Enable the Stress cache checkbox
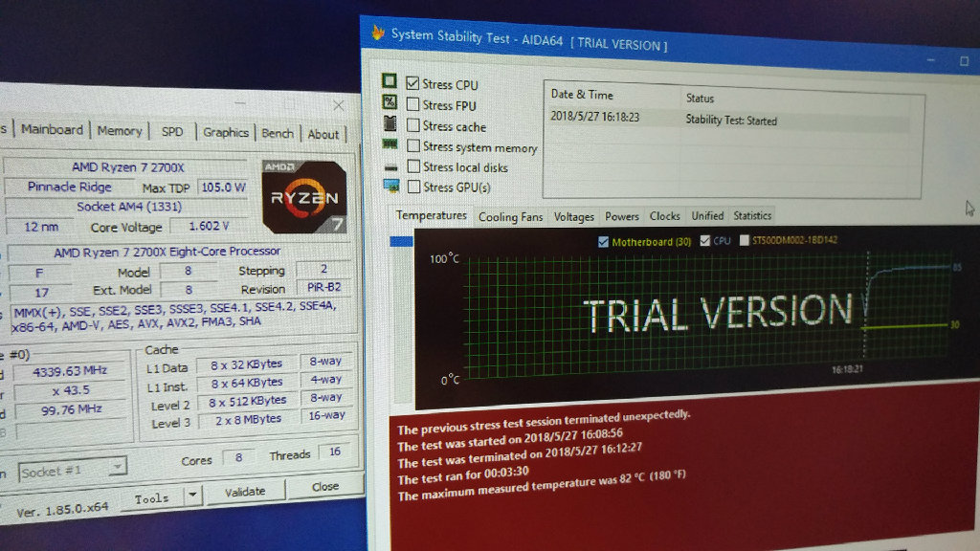Screen dimensions: 980x551 pos(413,125)
